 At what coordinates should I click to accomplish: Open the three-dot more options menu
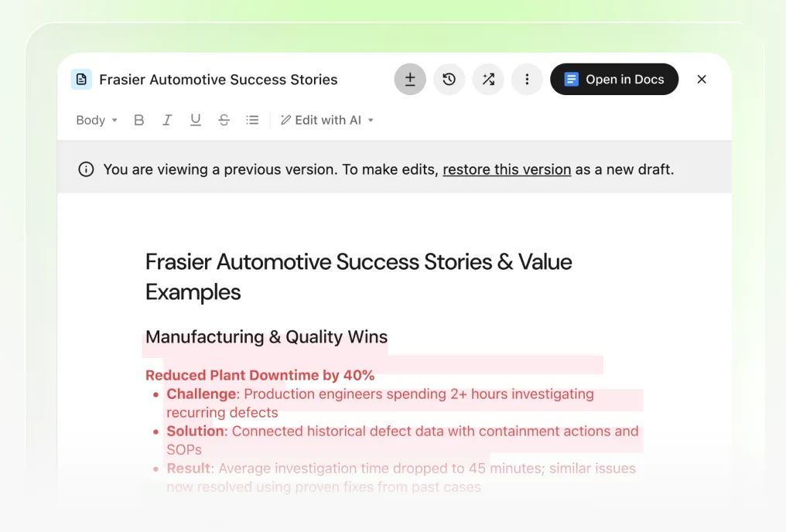click(527, 79)
